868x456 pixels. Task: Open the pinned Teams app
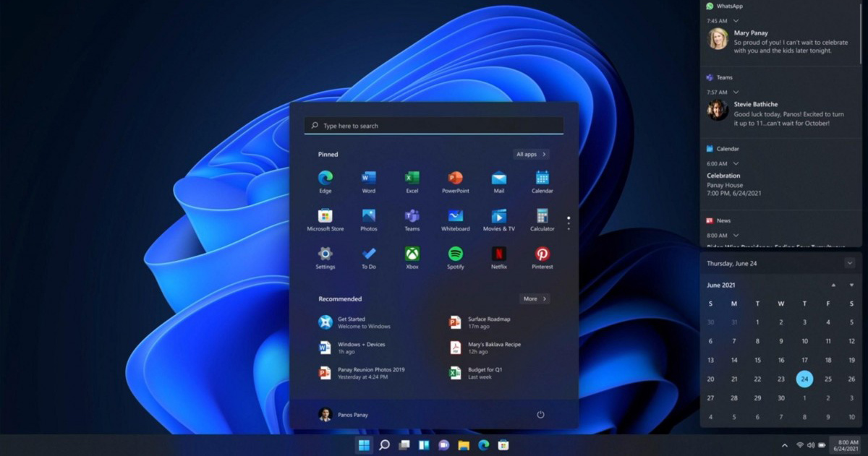pos(412,220)
